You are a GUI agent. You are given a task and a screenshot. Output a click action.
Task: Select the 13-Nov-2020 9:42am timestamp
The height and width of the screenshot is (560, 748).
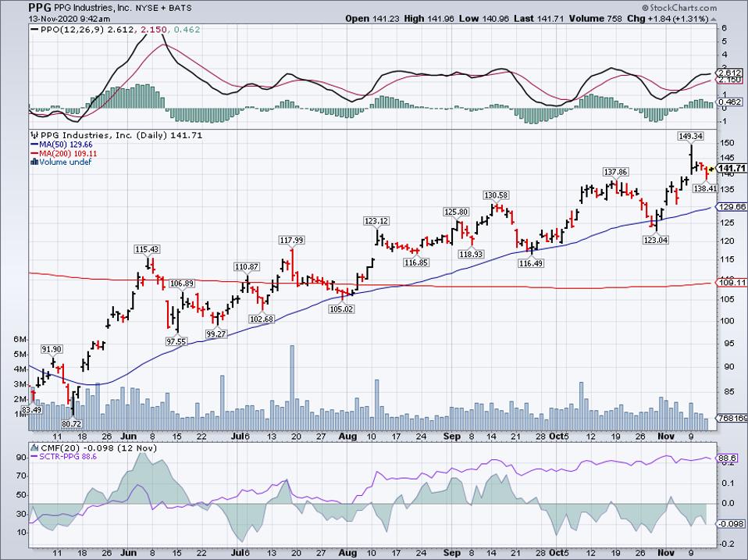coord(69,19)
